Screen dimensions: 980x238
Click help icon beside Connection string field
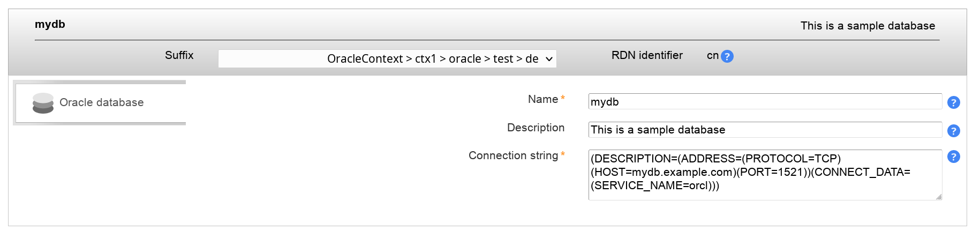(x=953, y=157)
